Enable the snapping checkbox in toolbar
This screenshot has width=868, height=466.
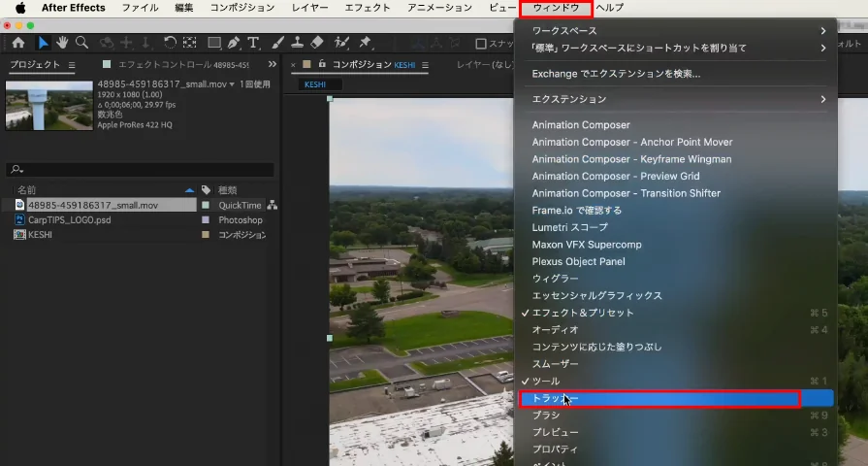tap(481, 44)
